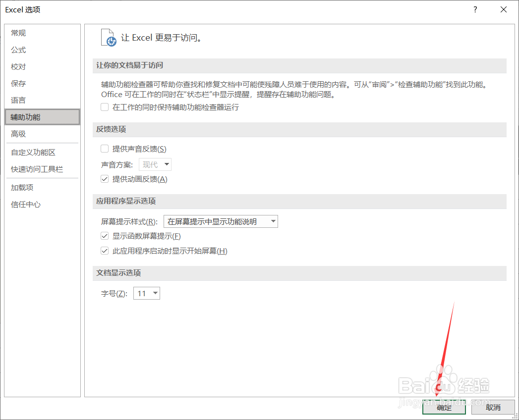The image size is (519, 420).
Task: Click the 屏幕提示样式(R) label
Action: (x=129, y=221)
